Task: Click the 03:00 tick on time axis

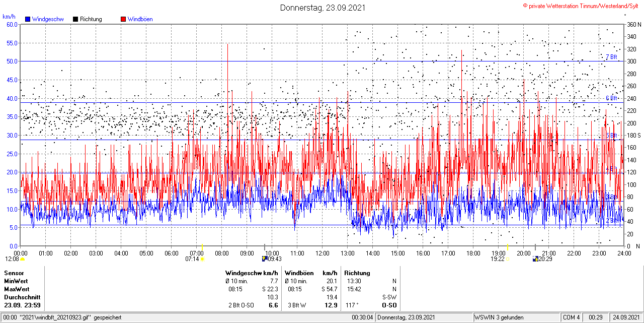Action: pos(96,253)
